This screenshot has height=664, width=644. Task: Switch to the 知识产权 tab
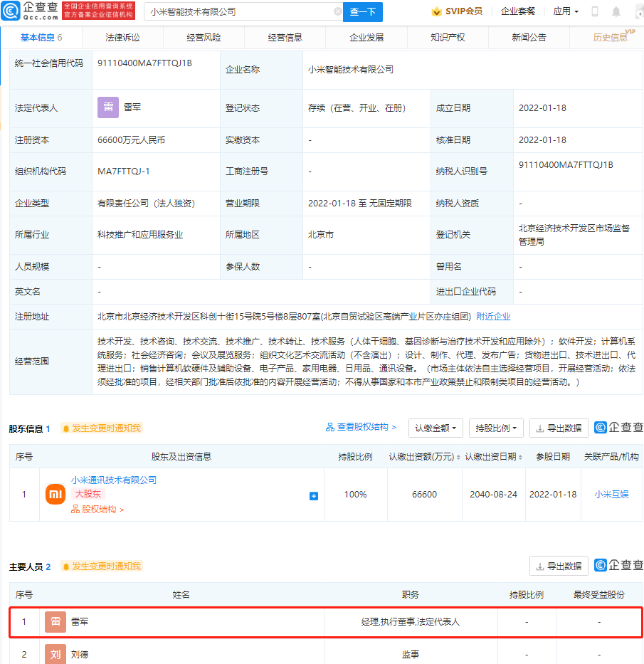point(448,38)
